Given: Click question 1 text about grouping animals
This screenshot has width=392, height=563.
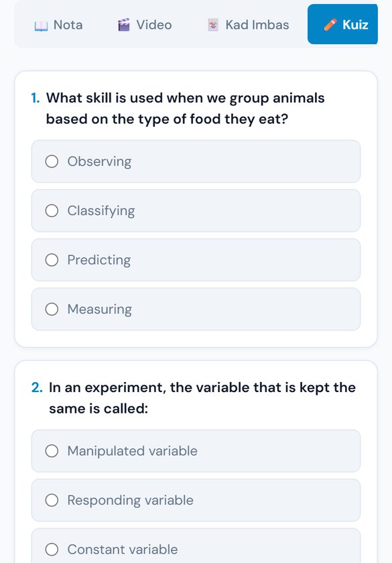Looking at the screenshot, I should pyautogui.click(x=185, y=109).
